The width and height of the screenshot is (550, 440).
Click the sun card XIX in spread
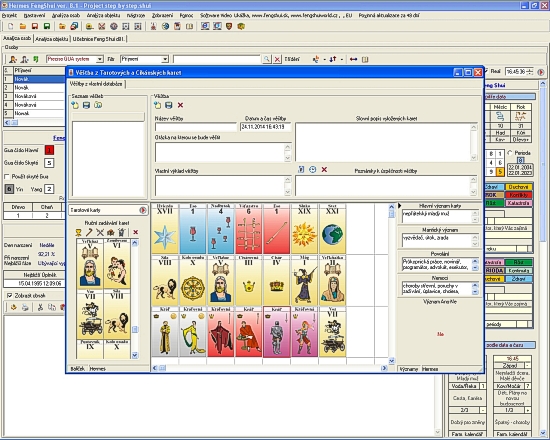304,229
